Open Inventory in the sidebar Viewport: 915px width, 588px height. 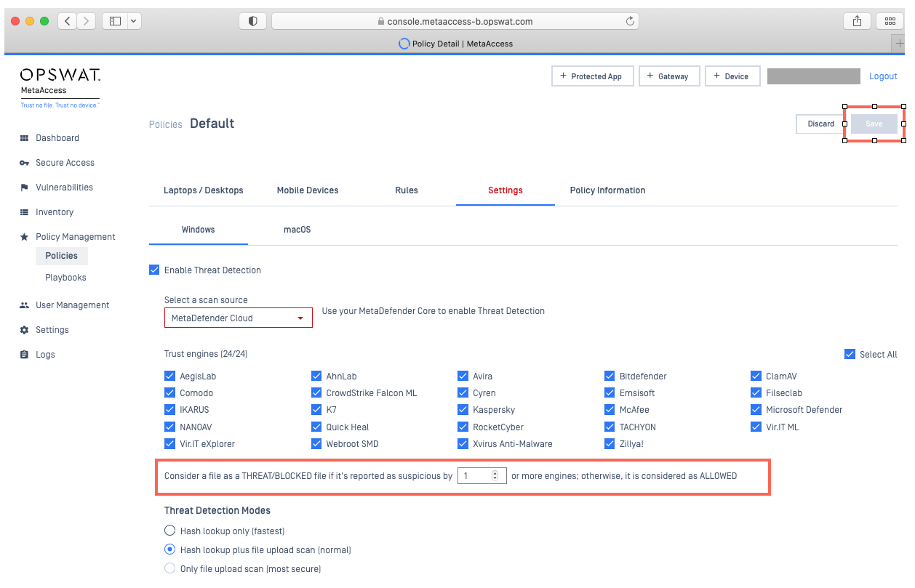(55, 212)
